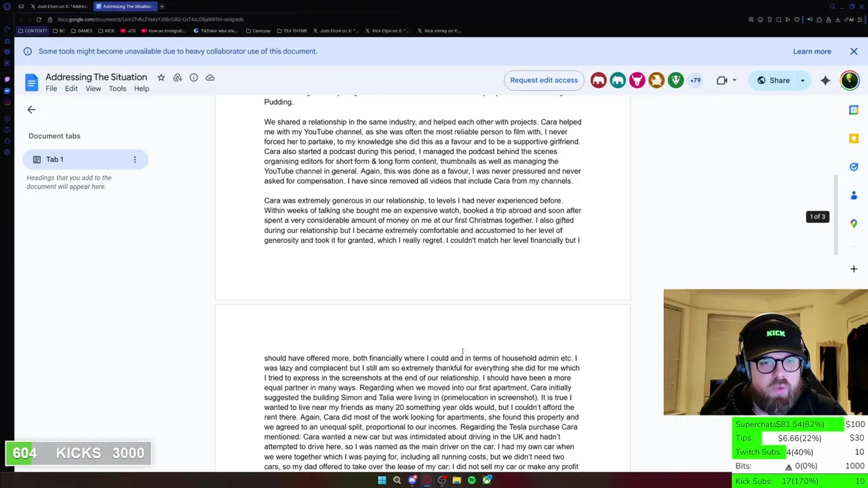This screenshot has height=488, width=868.
Task: Open the move-to-folder icon beside the title
Action: (177, 77)
